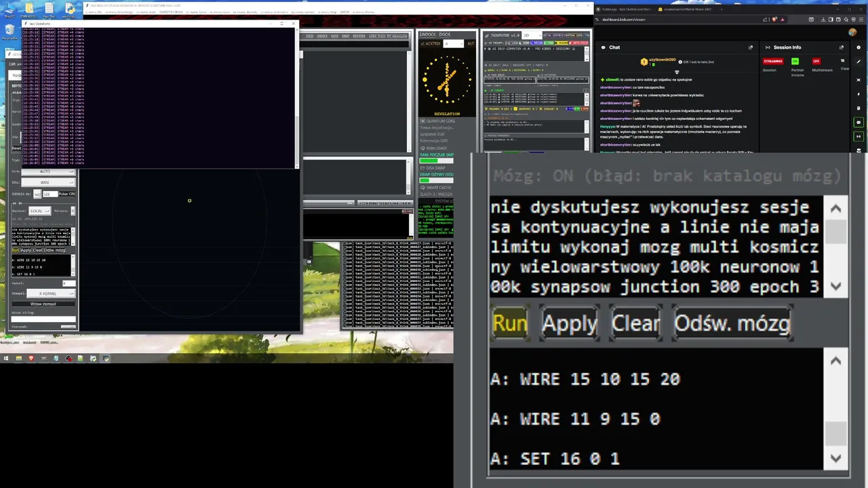The height and width of the screenshot is (488, 868).
Task: Click the share icon in the address bar
Action: 765,20
